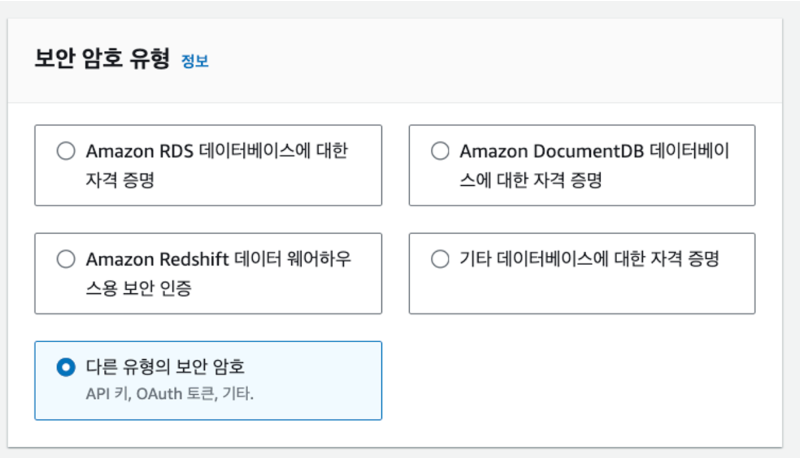The image size is (800, 458).
Task: Click the selected 다른 유형의 보안 암호 radio
Action: (x=66, y=367)
